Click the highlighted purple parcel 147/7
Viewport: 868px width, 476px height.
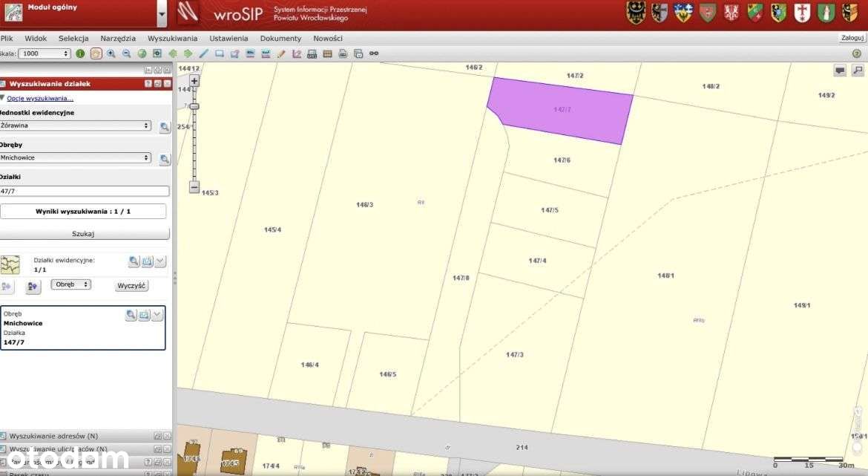pyautogui.click(x=562, y=111)
